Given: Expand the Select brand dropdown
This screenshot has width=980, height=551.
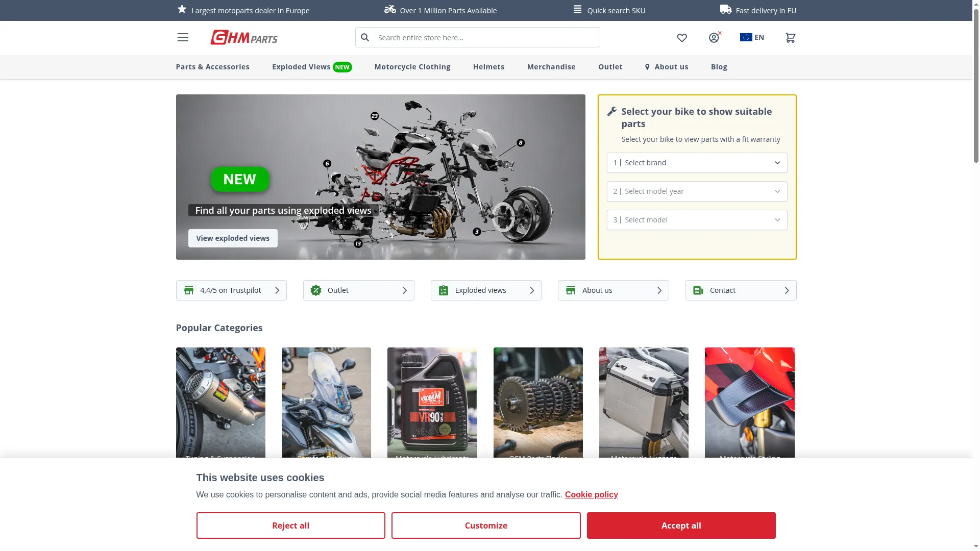Looking at the screenshot, I should click(x=697, y=163).
